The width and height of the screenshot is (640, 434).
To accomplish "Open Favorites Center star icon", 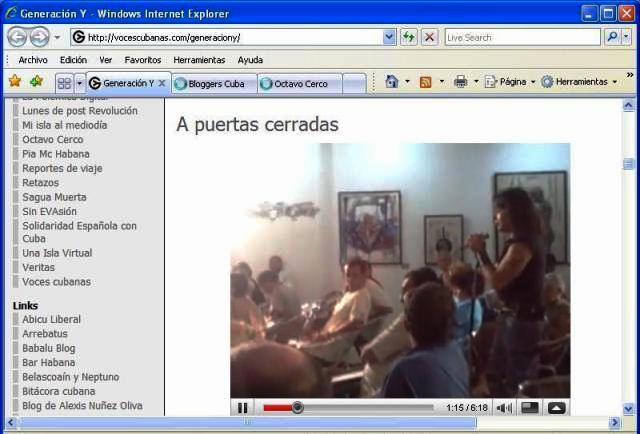I will [x=15, y=81].
